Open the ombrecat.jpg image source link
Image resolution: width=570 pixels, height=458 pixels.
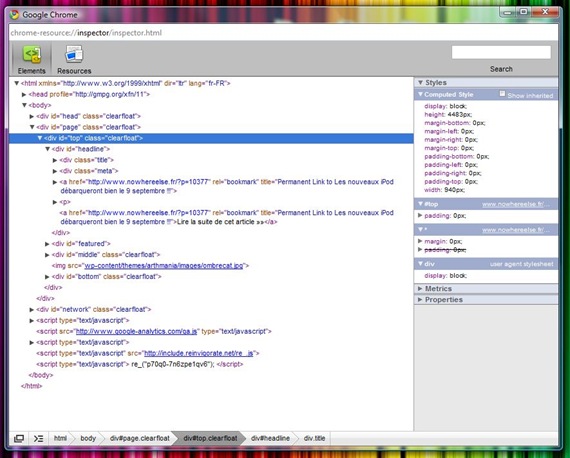tap(164, 266)
